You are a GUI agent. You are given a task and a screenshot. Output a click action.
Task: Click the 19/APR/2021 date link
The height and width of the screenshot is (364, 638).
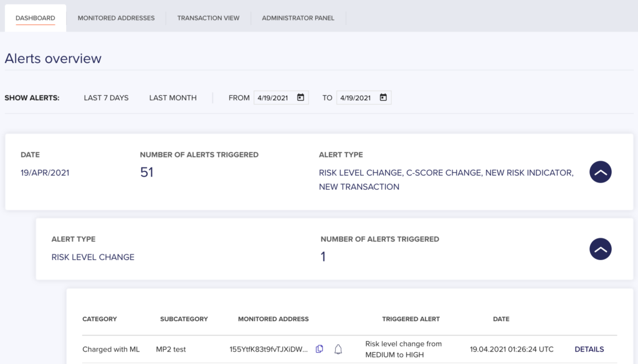point(45,172)
